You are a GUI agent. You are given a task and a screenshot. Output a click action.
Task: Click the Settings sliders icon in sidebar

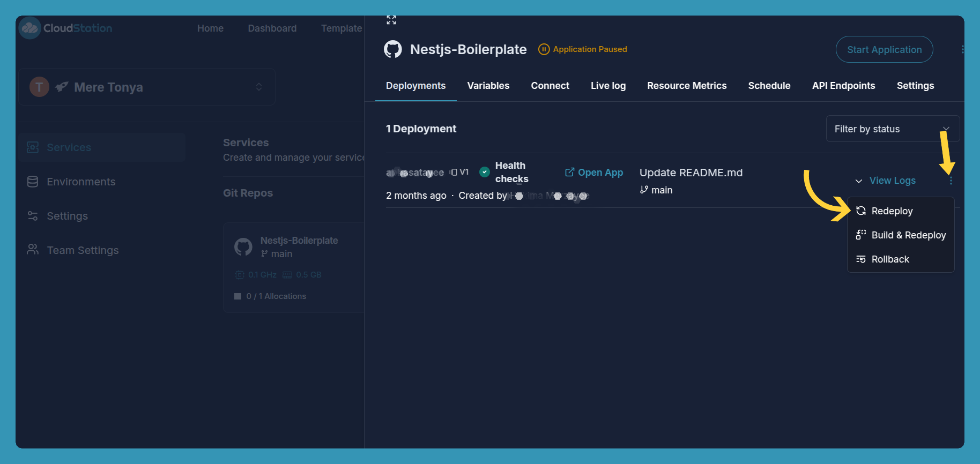[x=33, y=216]
